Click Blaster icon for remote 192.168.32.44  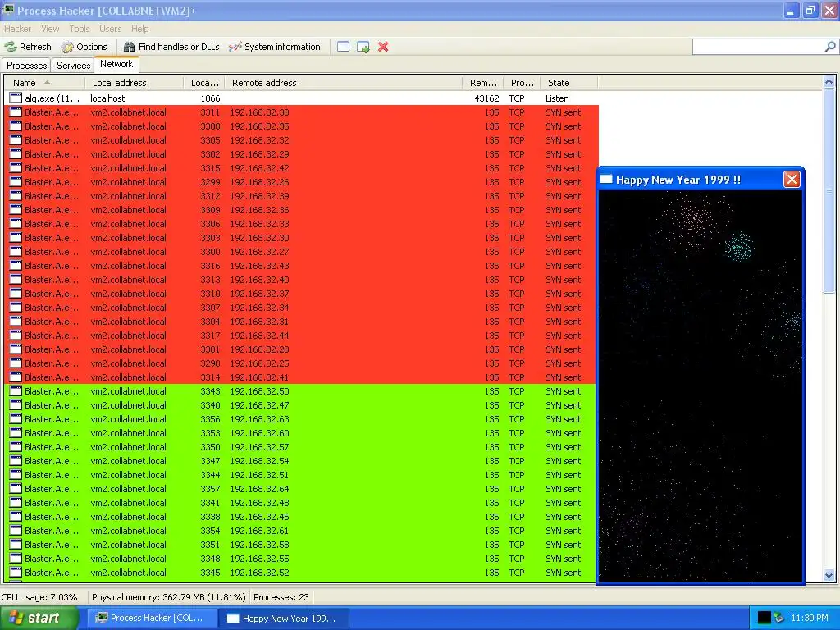point(16,335)
